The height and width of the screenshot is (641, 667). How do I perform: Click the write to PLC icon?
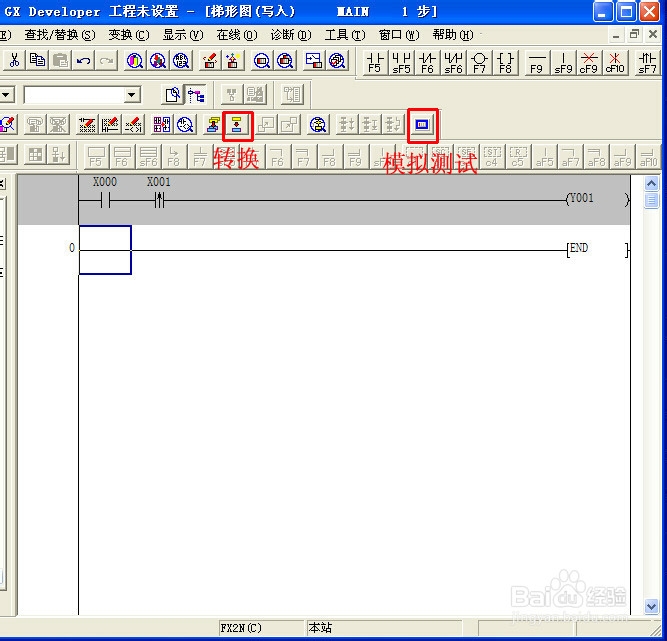210,60
